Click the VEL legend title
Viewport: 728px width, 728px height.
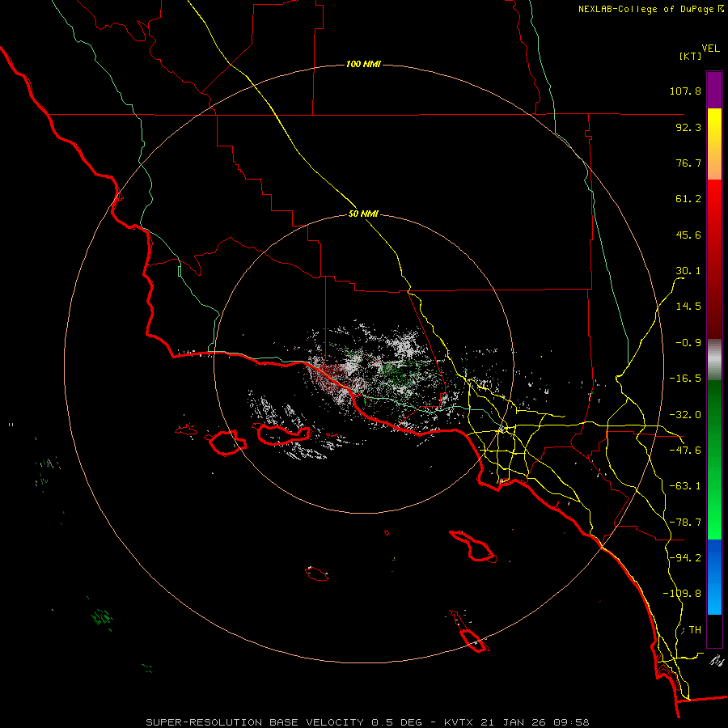(711, 49)
